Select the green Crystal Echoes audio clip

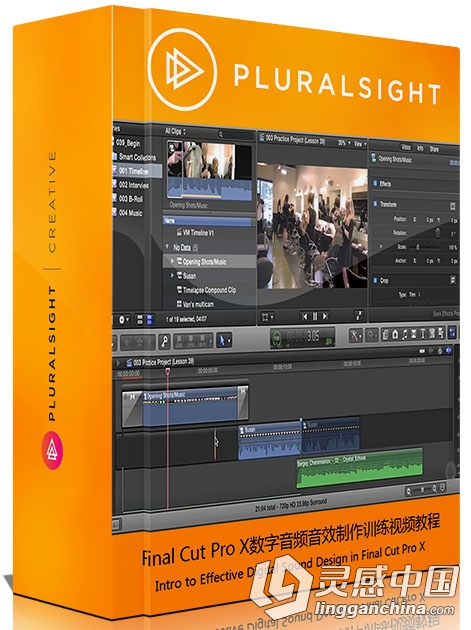click(359, 468)
